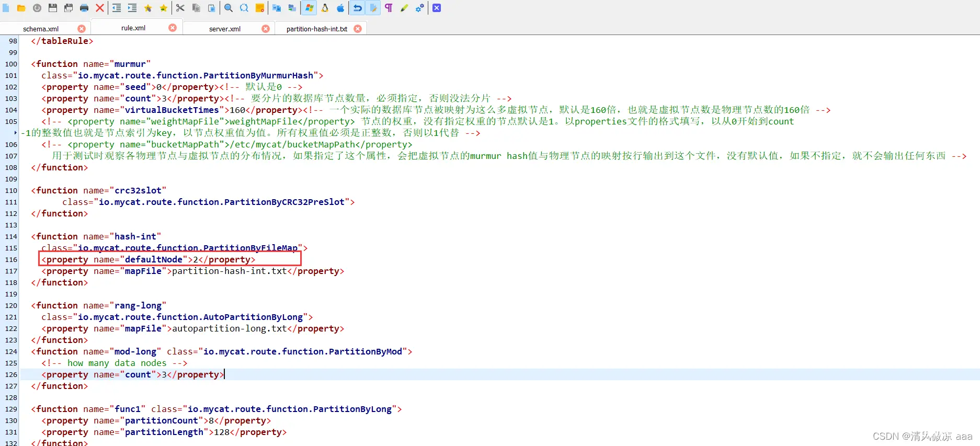
Task: Decrease indent with the outdent icon
Action: [117, 8]
